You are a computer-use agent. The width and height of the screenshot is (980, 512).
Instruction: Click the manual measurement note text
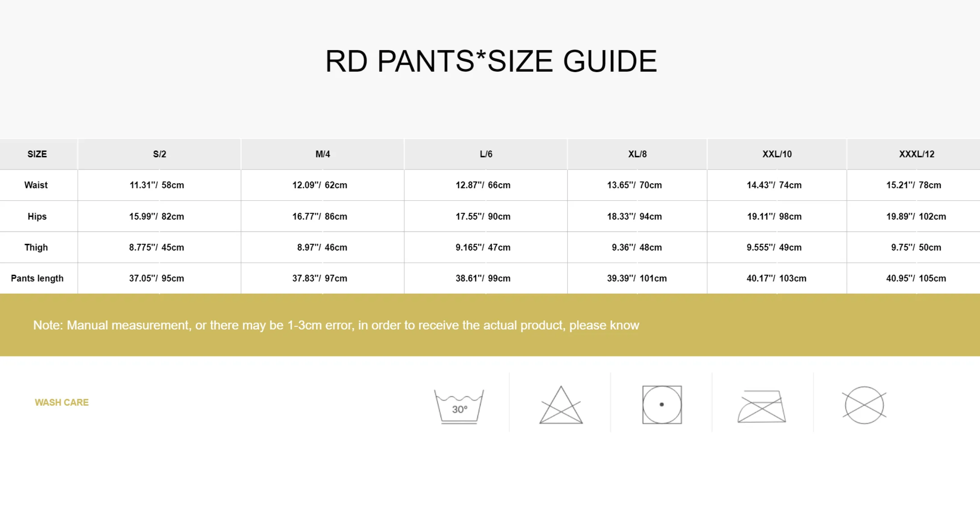[x=336, y=325]
